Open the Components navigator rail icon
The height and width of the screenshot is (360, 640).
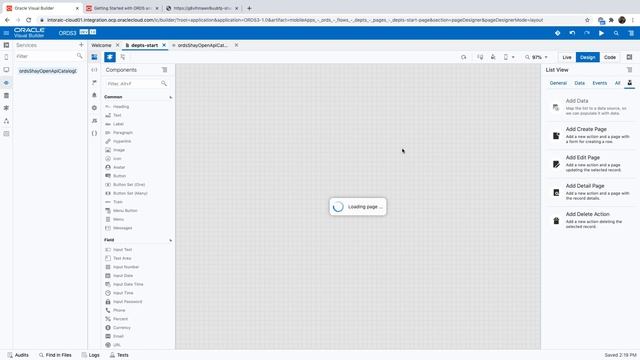[x=6, y=108]
